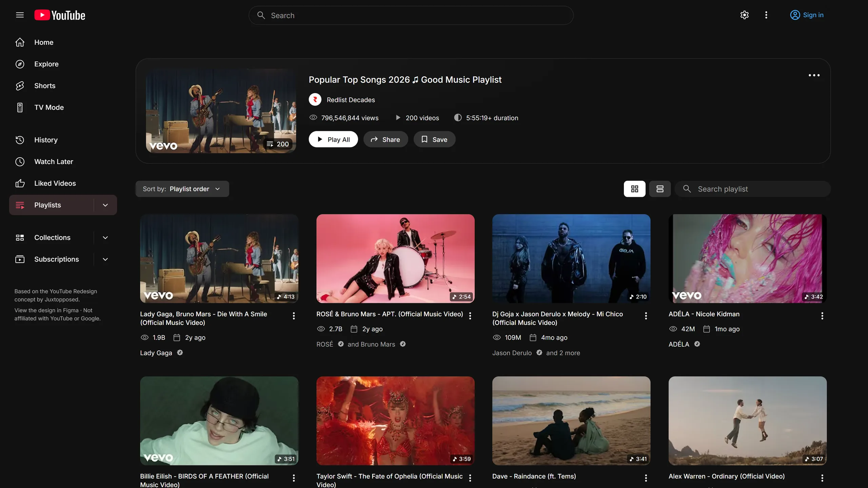Click the Play All button
This screenshot has width=868, height=488.
pyautogui.click(x=333, y=139)
